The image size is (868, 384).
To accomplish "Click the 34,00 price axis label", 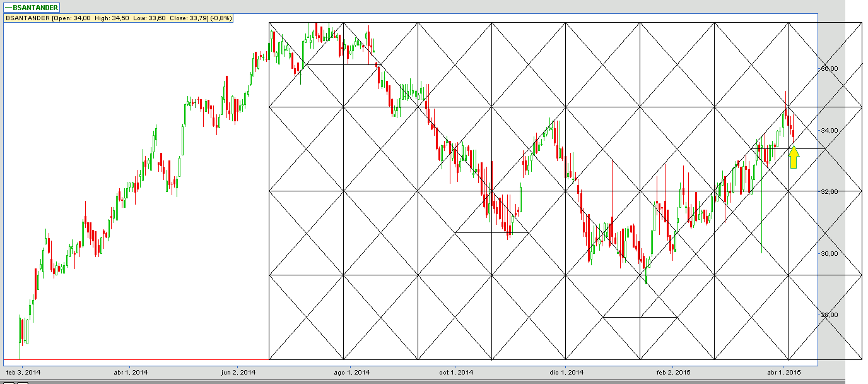I will [x=829, y=130].
